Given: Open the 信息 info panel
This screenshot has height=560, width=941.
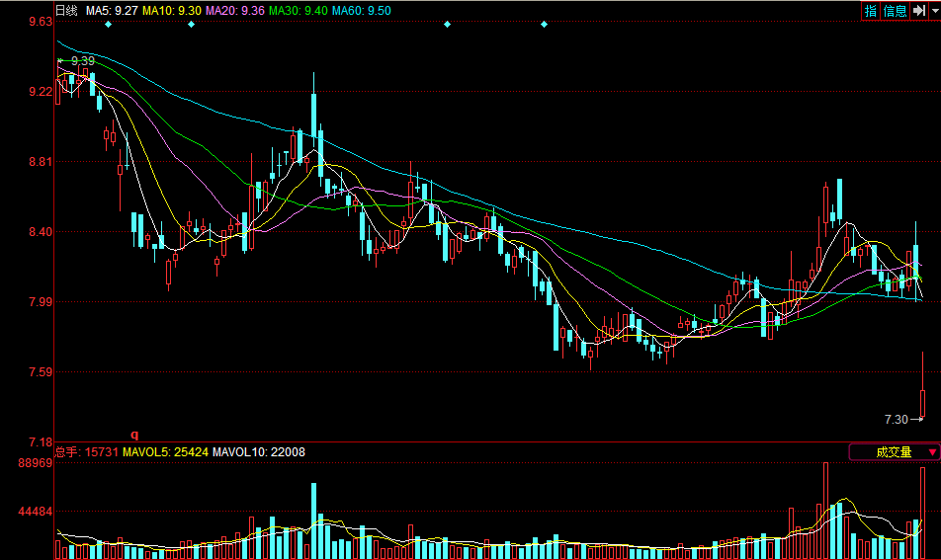Looking at the screenshot, I should [x=895, y=11].
